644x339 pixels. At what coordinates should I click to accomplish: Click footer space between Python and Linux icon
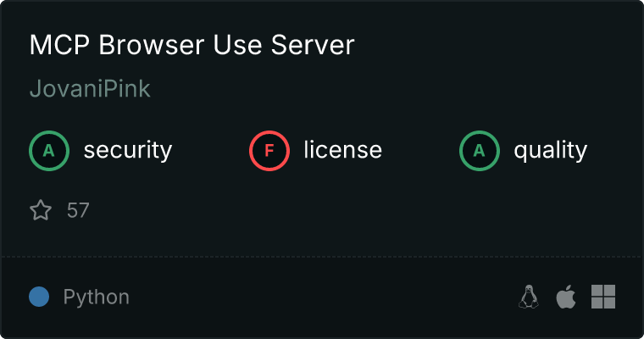(322, 297)
